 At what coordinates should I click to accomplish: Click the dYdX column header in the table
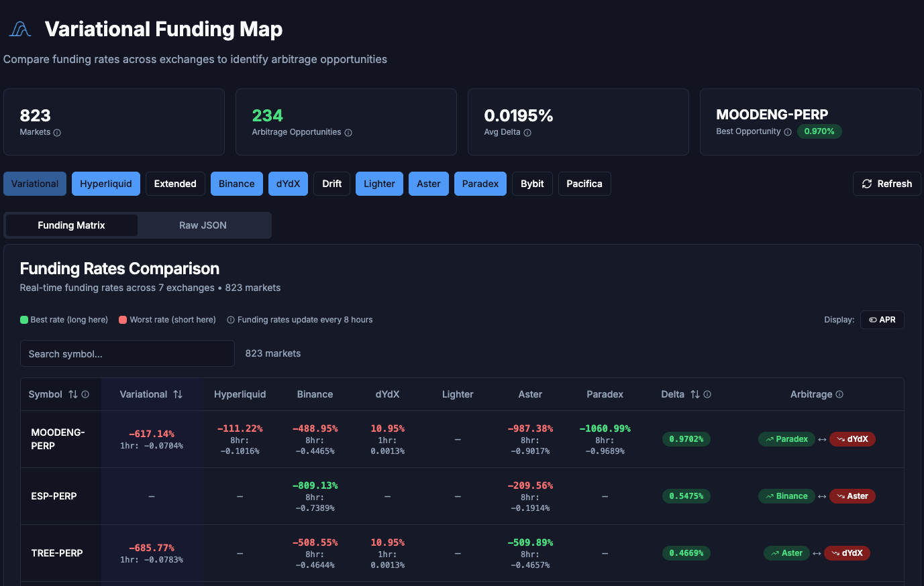coord(388,394)
